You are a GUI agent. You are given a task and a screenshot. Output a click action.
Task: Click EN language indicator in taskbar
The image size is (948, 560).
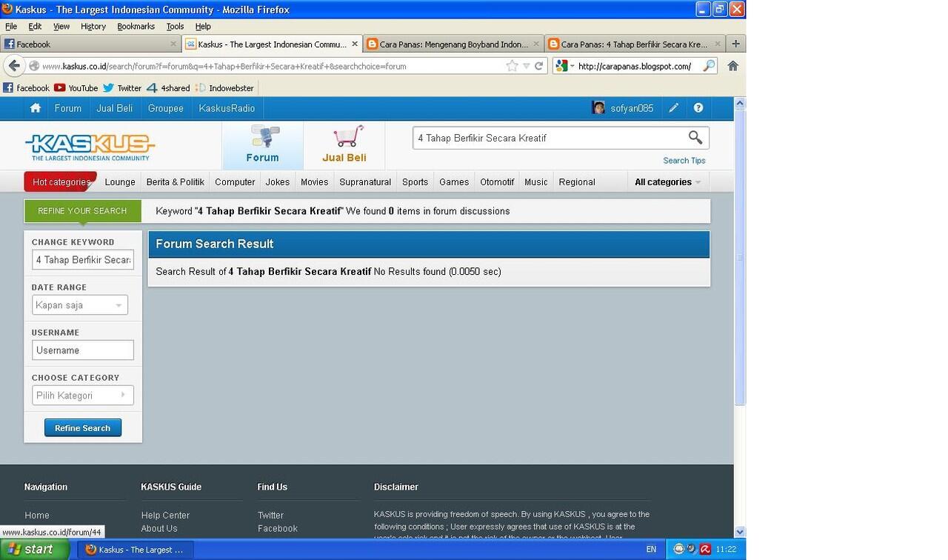click(x=651, y=550)
